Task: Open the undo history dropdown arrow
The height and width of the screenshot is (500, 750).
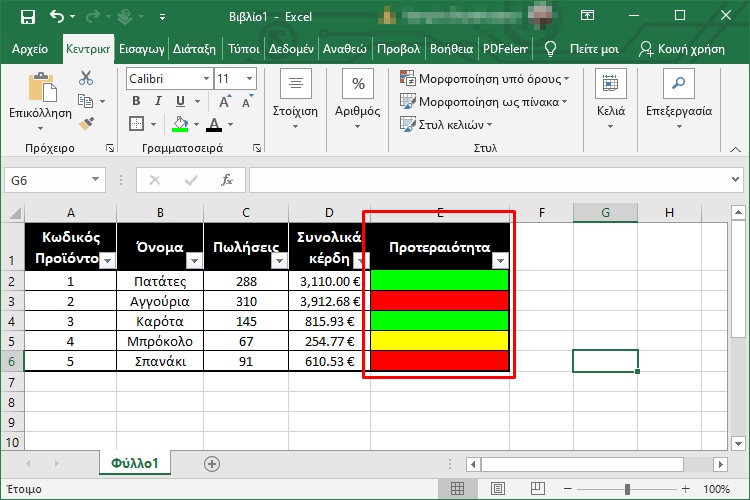Action: pos(72,17)
